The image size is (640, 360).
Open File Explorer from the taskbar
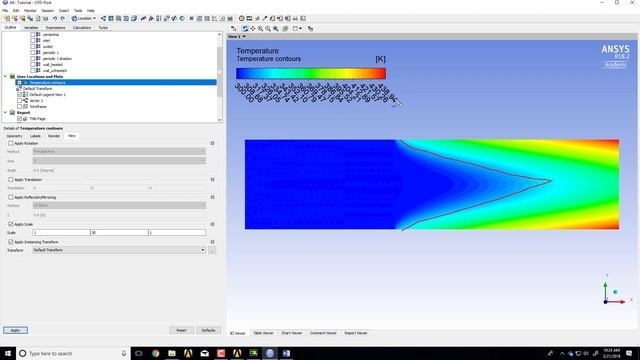[172, 353]
